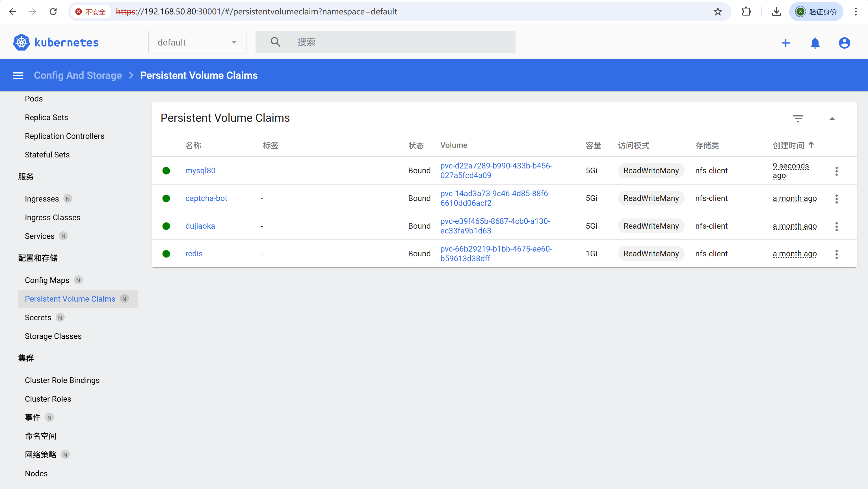The height and width of the screenshot is (489, 868).
Task: Open the notifications bell
Action: tap(815, 43)
